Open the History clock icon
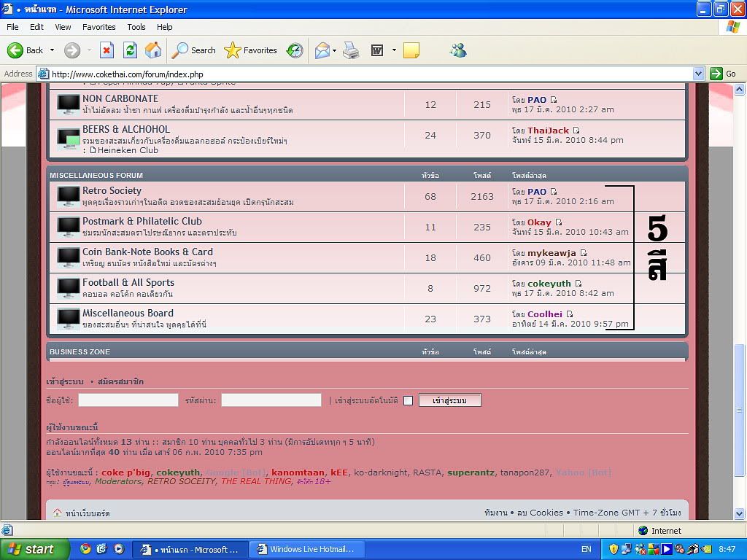This screenshot has height=560, width=747. [x=295, y=50]
